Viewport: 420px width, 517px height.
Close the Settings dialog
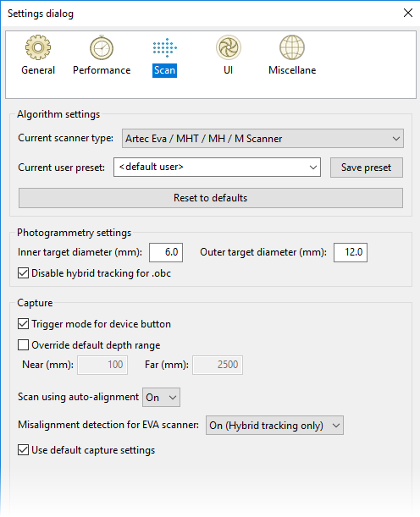408,13
